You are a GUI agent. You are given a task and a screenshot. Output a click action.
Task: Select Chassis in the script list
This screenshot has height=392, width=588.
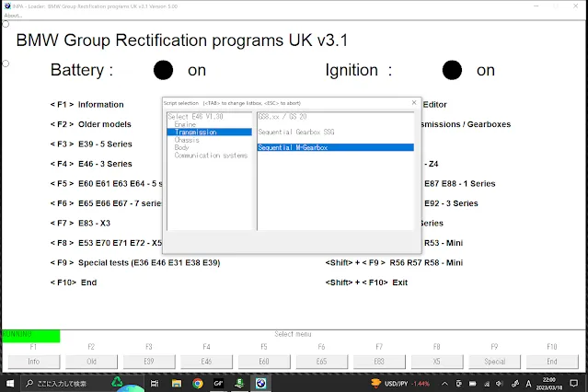tap(187, 140)
